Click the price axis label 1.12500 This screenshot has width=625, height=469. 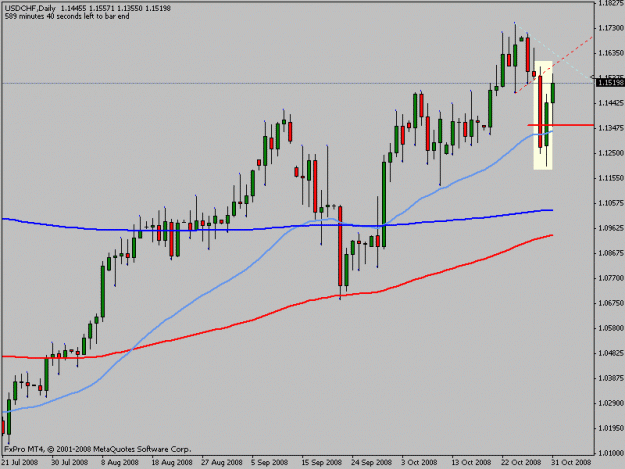tap(611, 153)
